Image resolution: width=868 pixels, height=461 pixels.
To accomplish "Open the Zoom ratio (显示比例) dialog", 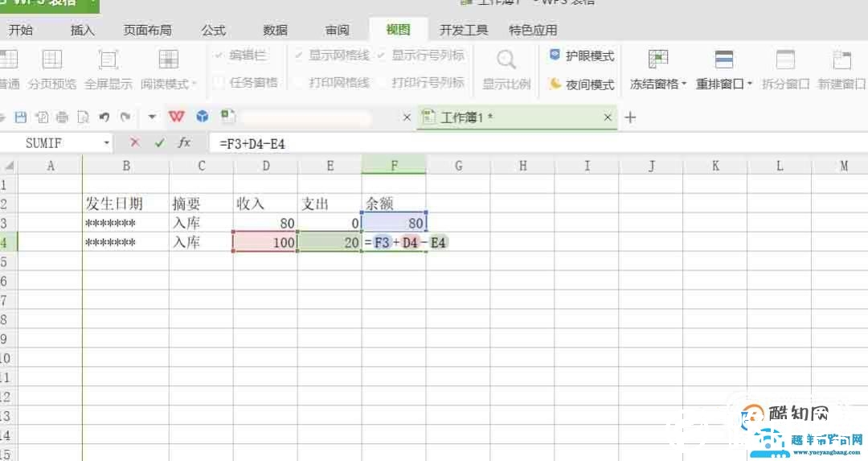I will click(x=506, y=68).
